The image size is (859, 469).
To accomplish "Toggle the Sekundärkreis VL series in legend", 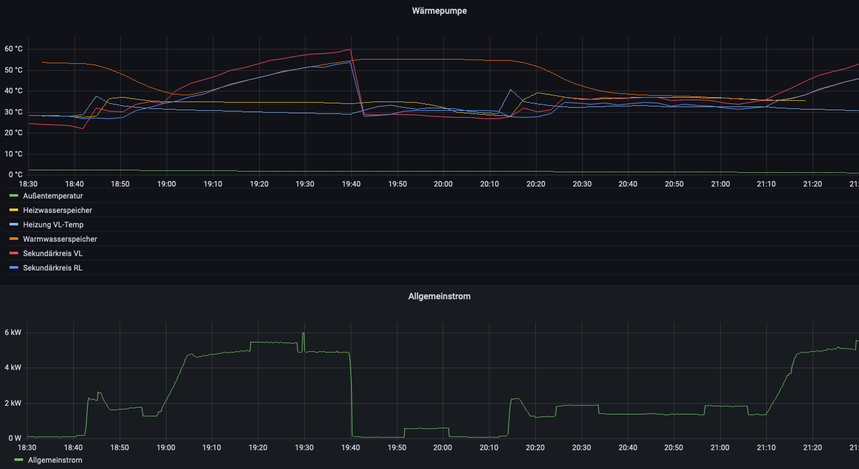I will pos(53,253).
